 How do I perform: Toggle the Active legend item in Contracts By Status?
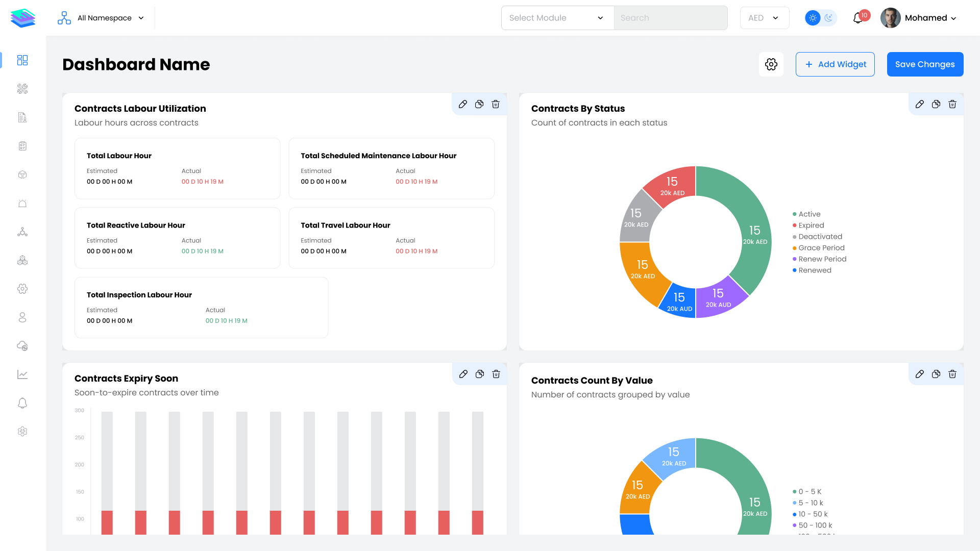coord(806,214)
